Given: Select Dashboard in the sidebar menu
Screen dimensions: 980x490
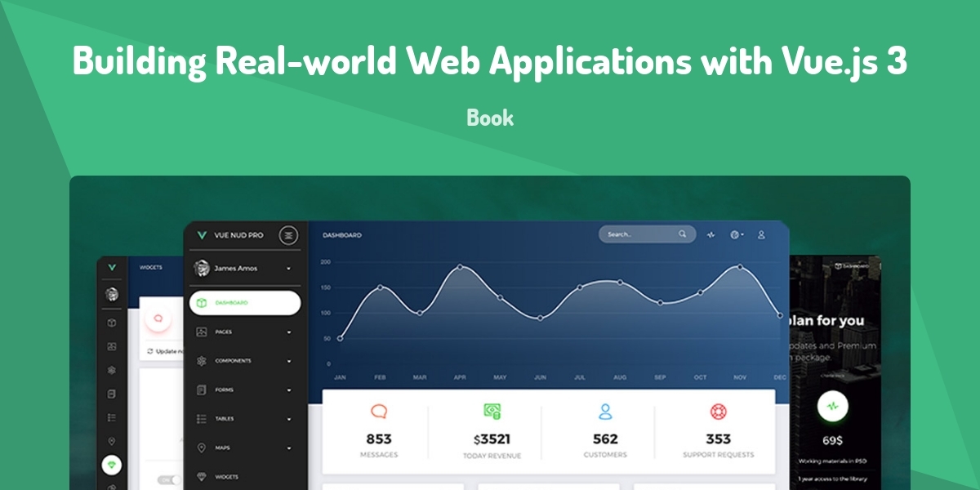Looking at the screenshot, I should point(245,303).
